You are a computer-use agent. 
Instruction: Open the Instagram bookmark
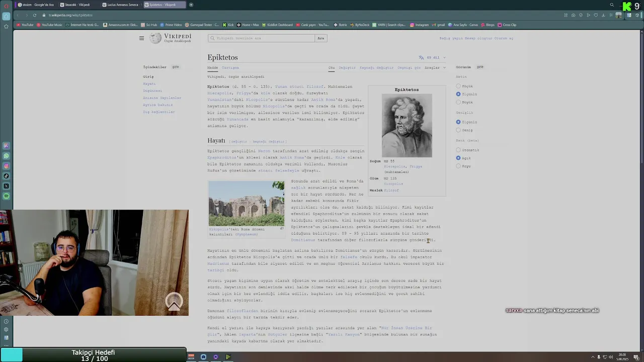coord(420,25)
